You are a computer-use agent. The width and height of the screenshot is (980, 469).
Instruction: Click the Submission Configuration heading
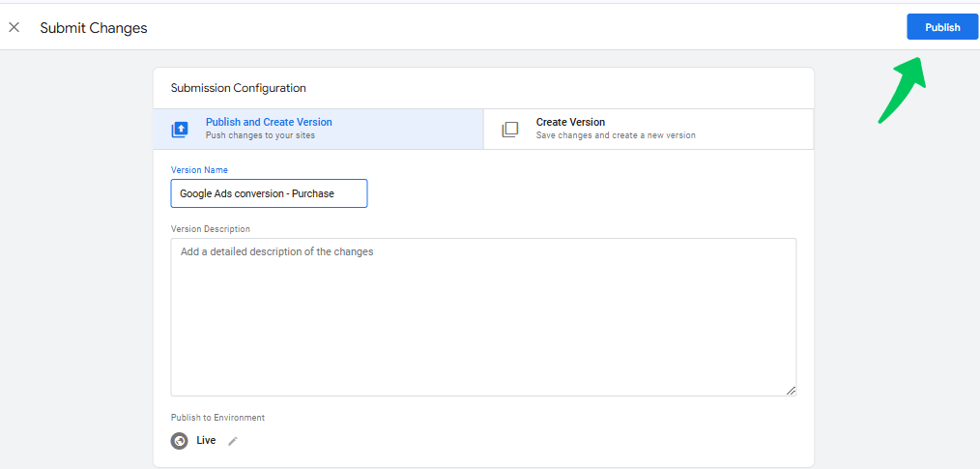238,88
